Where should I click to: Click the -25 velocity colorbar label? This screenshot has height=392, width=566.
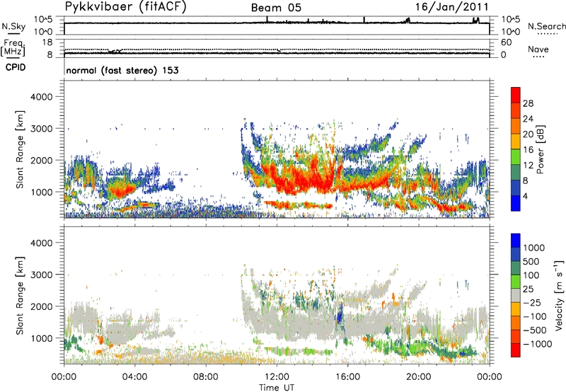click(x=533, y=303)
